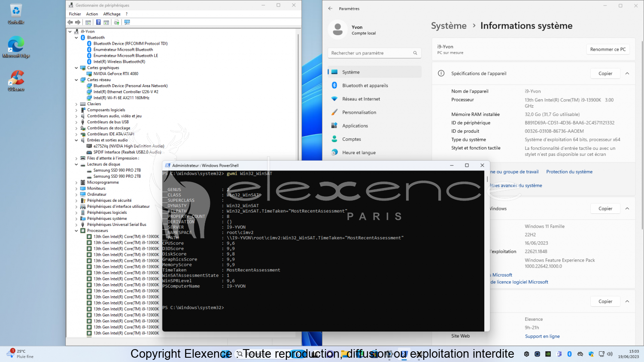Open the Fichier menu

click(x=75, y=14)
